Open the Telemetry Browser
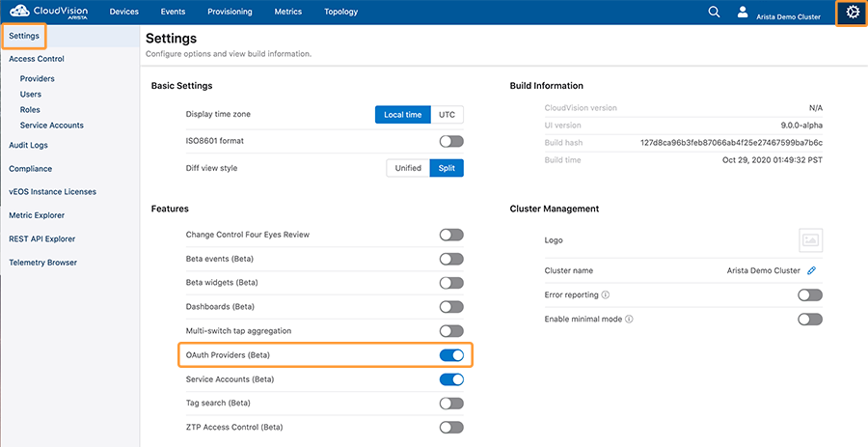868x447 pixels. (x=42, y=263)
